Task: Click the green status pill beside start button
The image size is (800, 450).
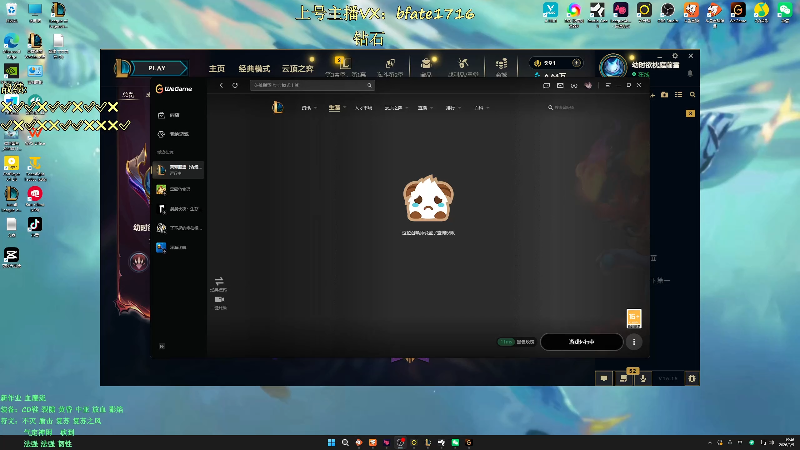Action: 506,342
